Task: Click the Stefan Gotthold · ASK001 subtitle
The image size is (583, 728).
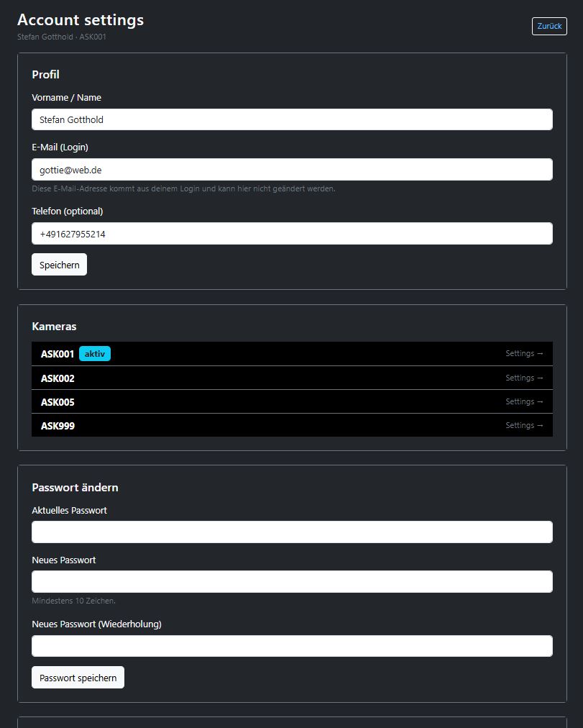Action: point(61,37)
